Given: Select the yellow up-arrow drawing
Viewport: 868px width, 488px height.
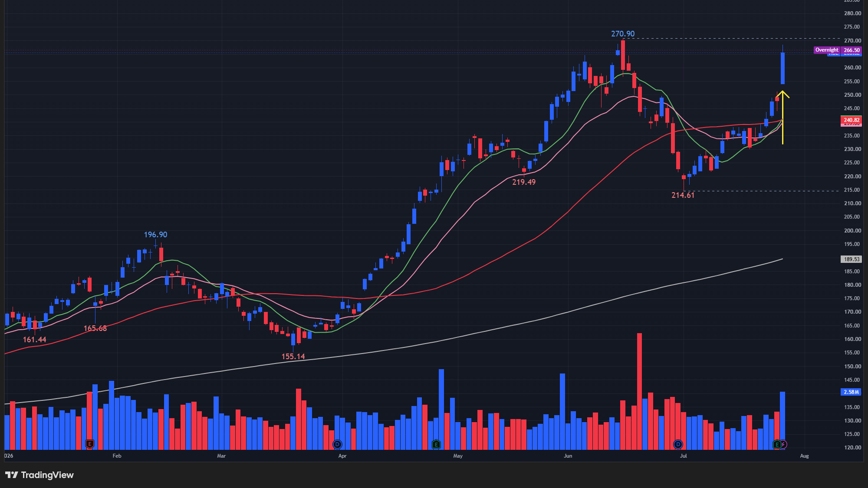Looking at the screenshot, I should click(x=783, y=117).
